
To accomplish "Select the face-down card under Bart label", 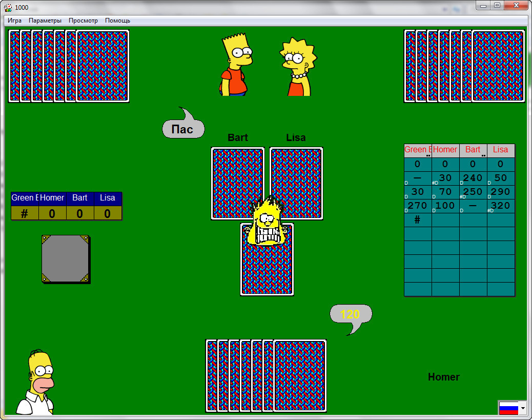I will point(237,183).
